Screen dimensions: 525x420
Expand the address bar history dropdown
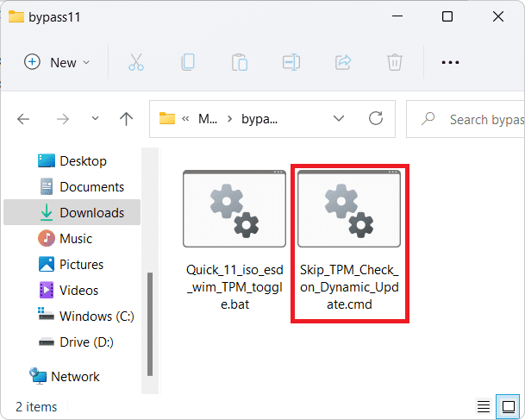click(x=339, y=118)
